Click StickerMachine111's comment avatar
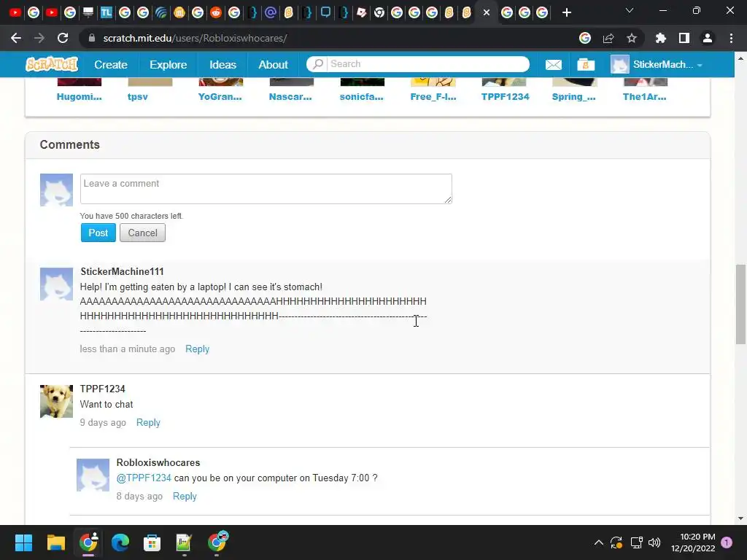The width and height of the screenshot is (747, 560). (56, 284)
